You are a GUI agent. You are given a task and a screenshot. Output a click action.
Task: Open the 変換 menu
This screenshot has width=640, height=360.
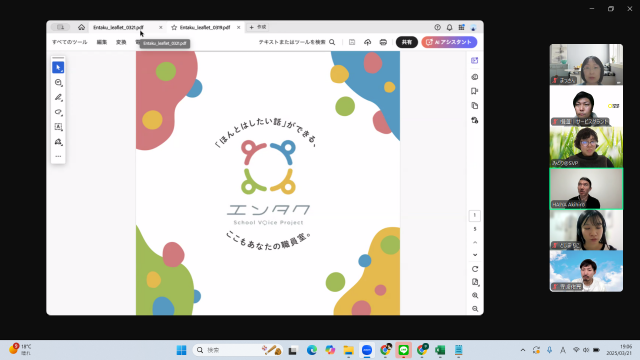click(x=121, y=42)
